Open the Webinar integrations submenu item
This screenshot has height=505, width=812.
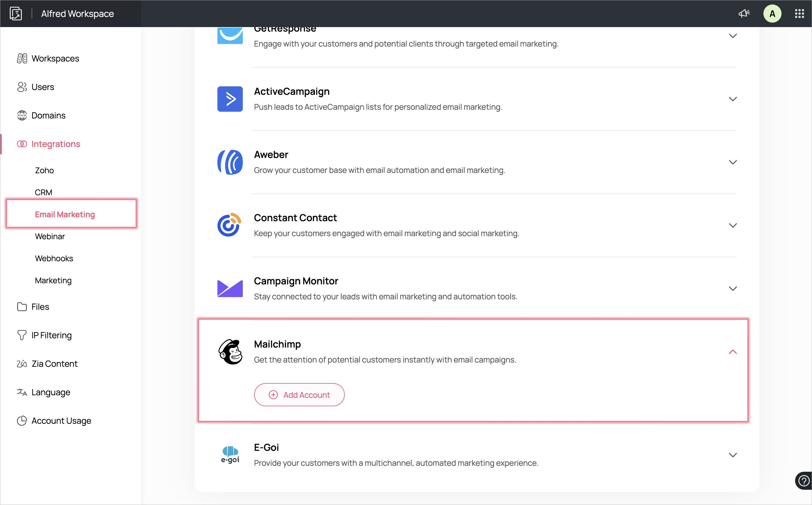point(50,236)
